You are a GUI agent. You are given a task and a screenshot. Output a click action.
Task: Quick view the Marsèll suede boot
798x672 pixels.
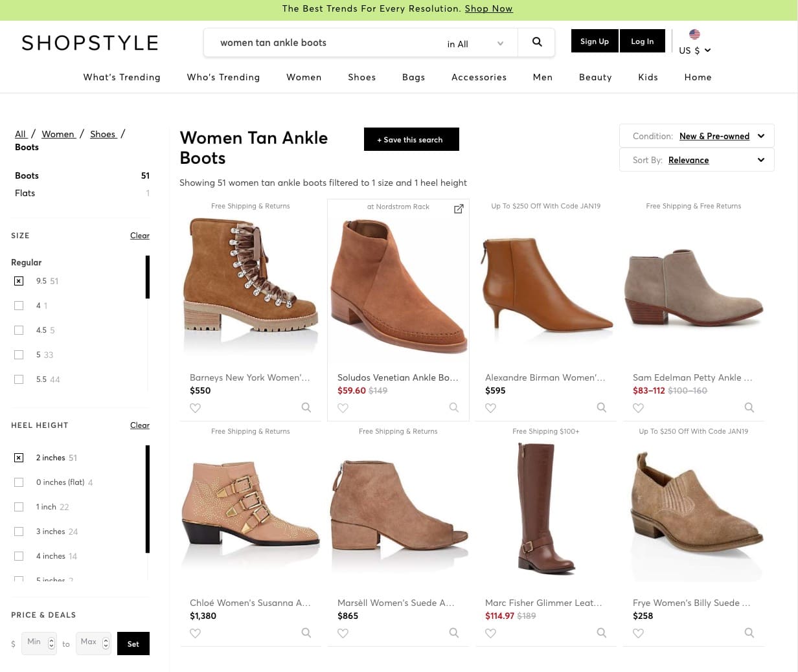pos(454,633)
